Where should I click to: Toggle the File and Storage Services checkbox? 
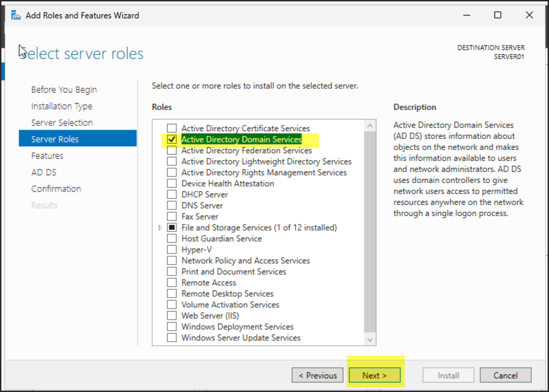[x=172, y=227]
